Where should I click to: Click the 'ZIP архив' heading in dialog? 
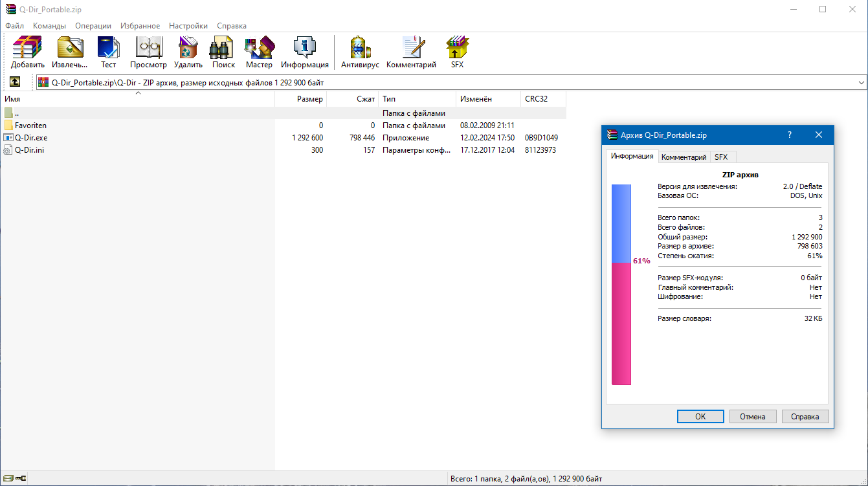coord(740,175)
